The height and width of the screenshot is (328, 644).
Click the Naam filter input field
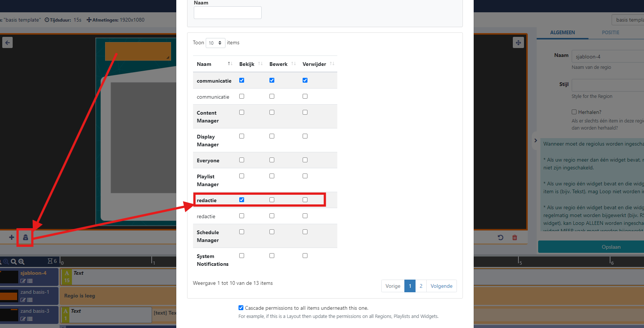(x=227, y=13)
